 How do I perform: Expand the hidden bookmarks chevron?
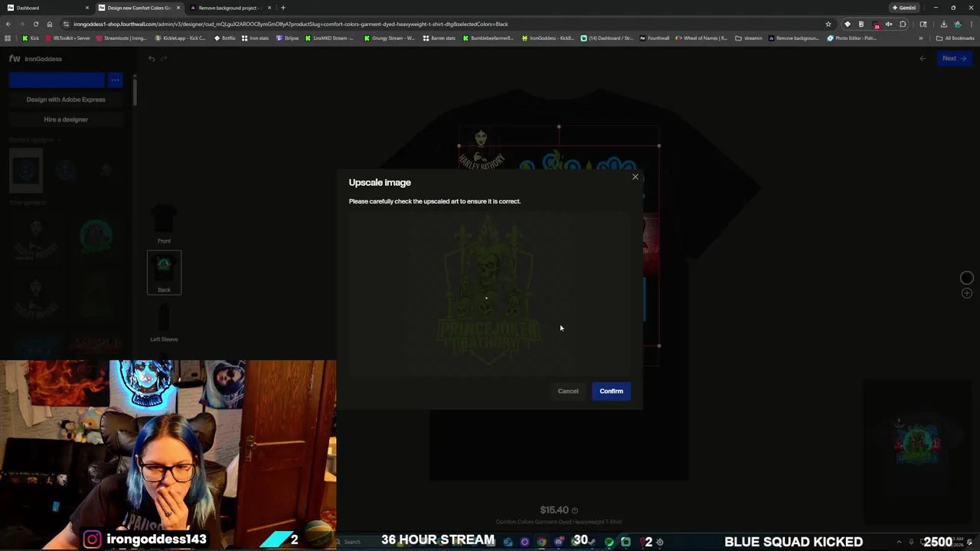click(x=921, y=37)
